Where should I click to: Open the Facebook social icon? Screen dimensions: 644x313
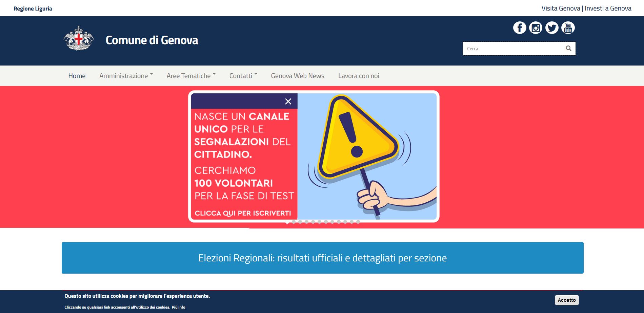tap(520, 28)
